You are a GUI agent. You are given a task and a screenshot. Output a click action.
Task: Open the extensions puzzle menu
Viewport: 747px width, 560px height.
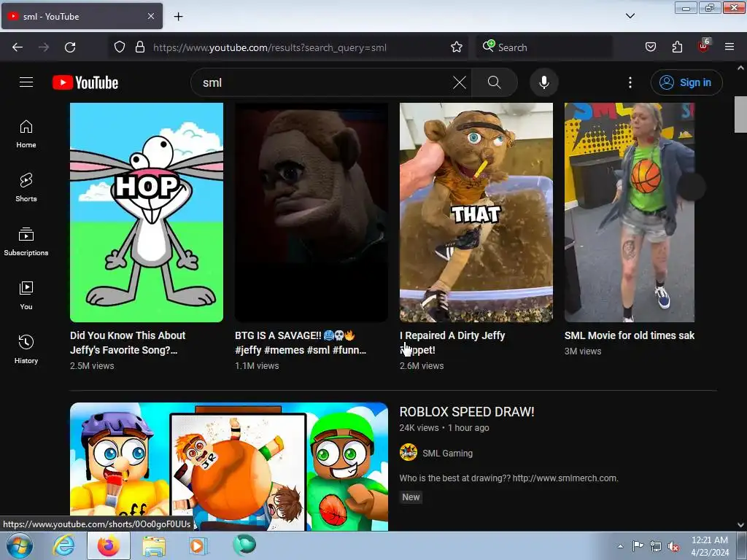(x=677, y=47)
